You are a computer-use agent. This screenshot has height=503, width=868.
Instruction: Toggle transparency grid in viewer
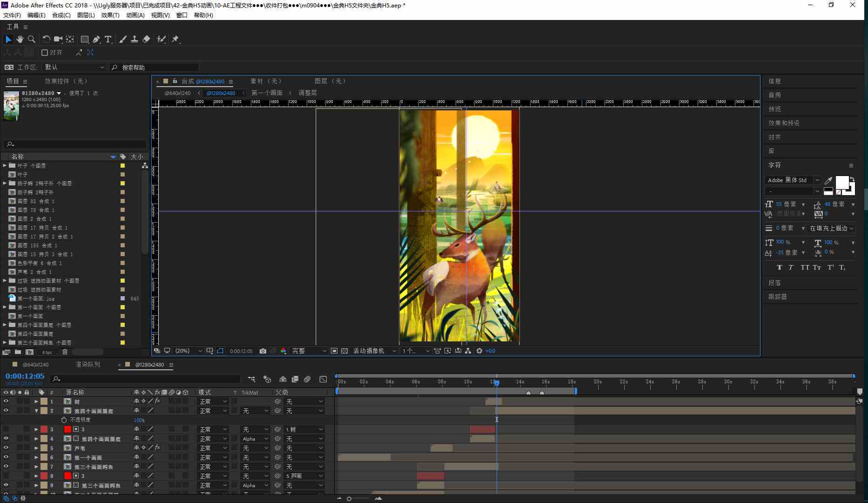pyautogui.click(x=344, y=351)
